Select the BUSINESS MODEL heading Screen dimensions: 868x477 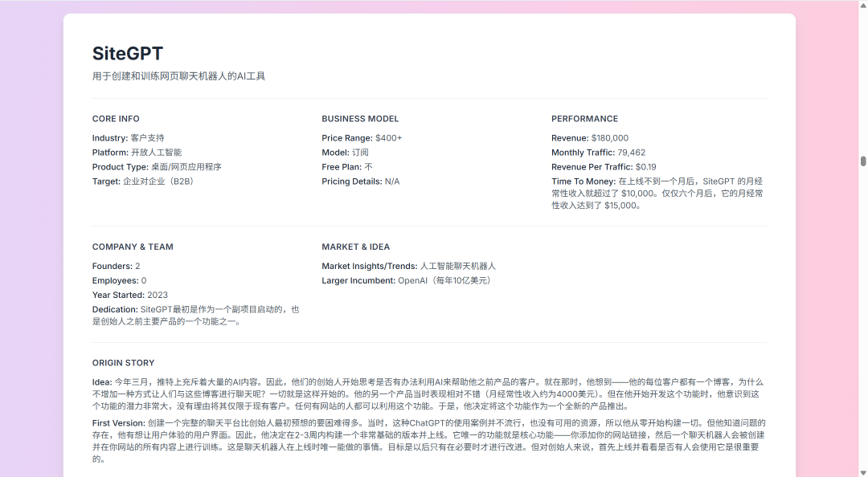coord(360,119)
